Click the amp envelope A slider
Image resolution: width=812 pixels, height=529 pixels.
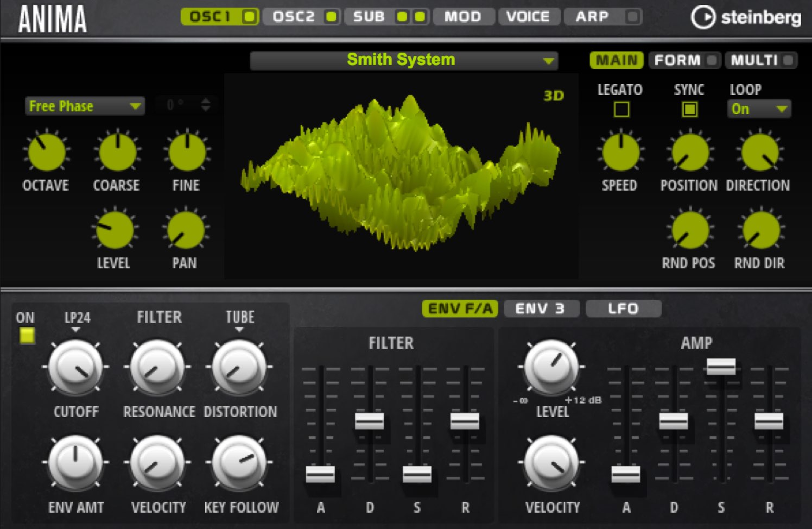point(625,474)
